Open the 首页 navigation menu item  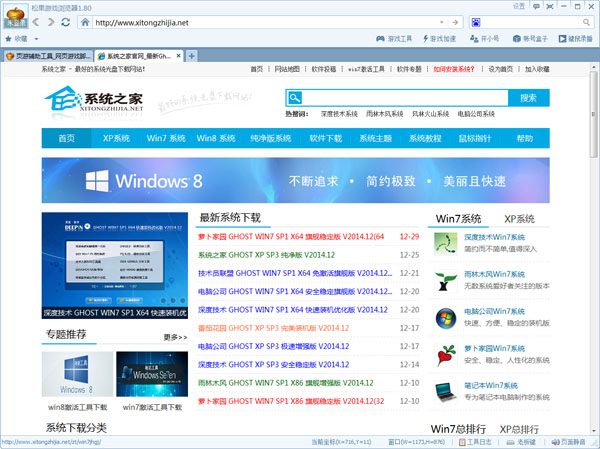tap(66, 138)
